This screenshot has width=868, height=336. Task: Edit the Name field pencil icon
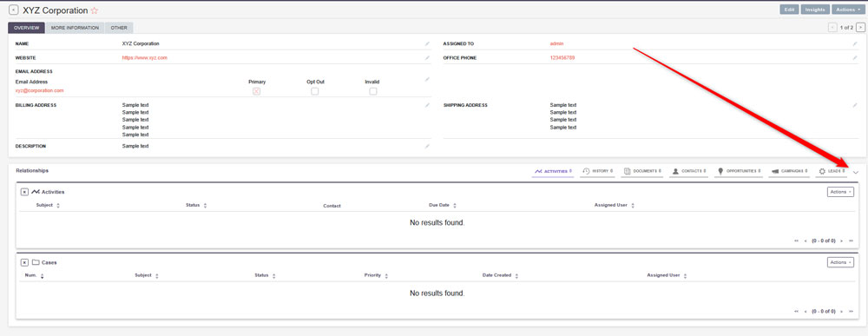[427, 43]
